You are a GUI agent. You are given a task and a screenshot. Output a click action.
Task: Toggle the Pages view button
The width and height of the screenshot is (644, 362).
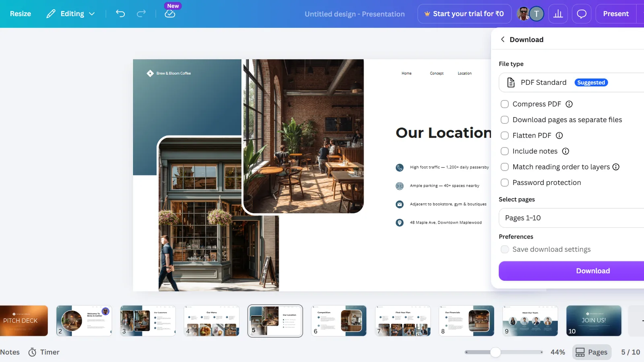point(592,352)
